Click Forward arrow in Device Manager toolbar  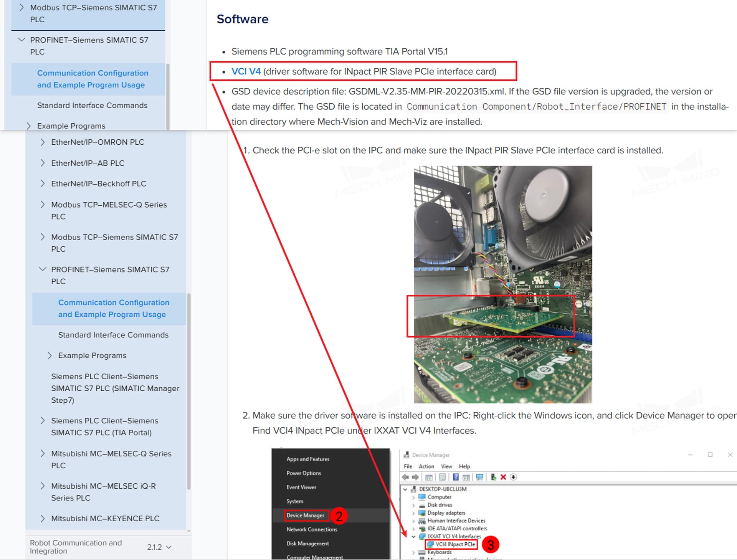pos(415,477)
